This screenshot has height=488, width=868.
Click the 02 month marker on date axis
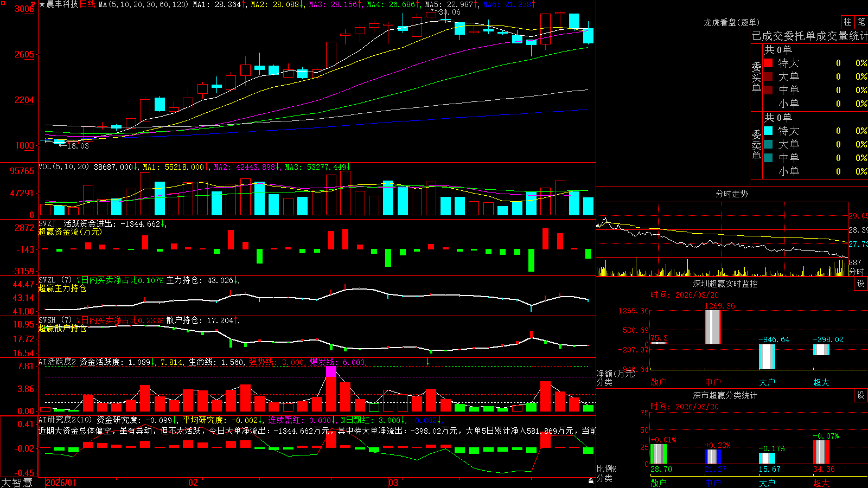[193, 483]
